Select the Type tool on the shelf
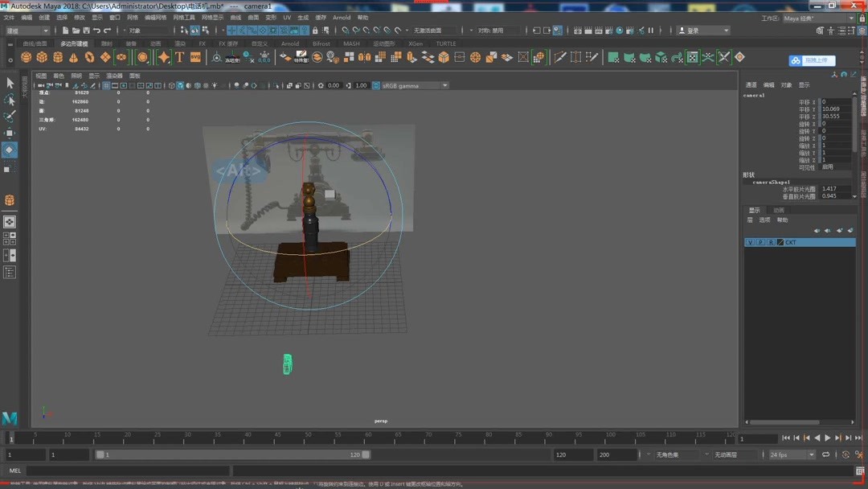The image size is (868, 489). [x=180, y=56]
